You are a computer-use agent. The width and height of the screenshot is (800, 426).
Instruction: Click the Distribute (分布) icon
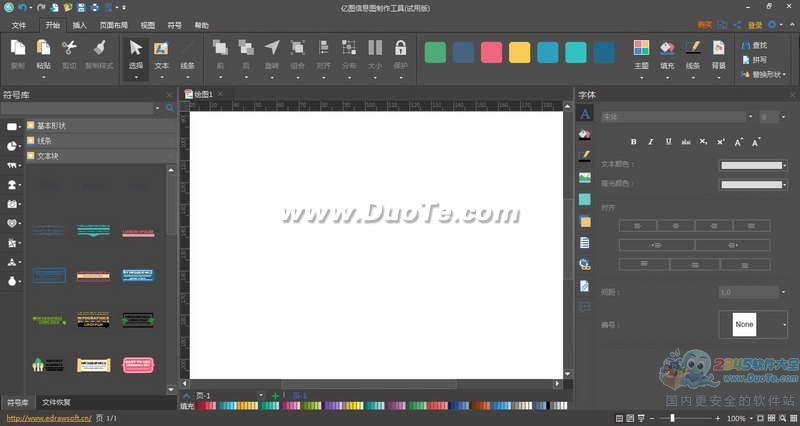[349, 48]
